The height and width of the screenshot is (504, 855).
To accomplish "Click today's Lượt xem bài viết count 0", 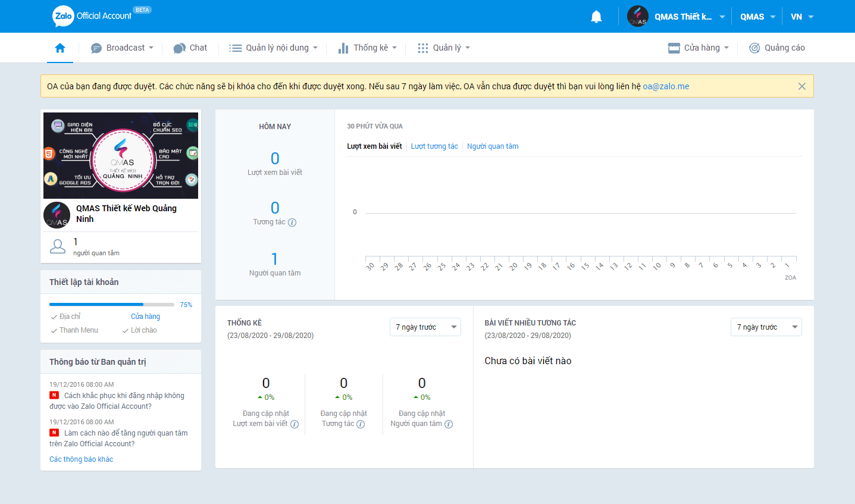I will (x=275, y=158).
